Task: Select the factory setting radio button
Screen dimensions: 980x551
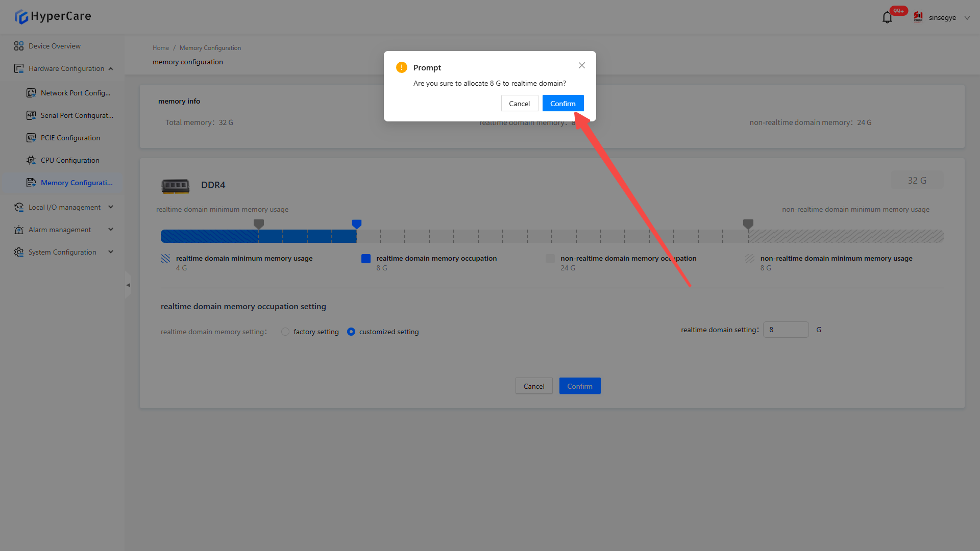Action: click(285, 332)
